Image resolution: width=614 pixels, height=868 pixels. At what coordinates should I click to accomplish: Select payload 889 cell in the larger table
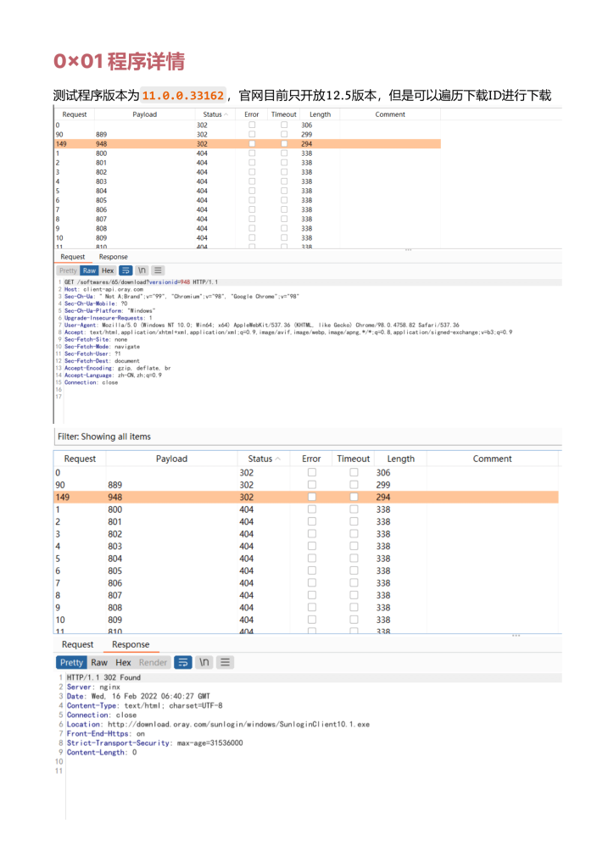tap(115, 485)
